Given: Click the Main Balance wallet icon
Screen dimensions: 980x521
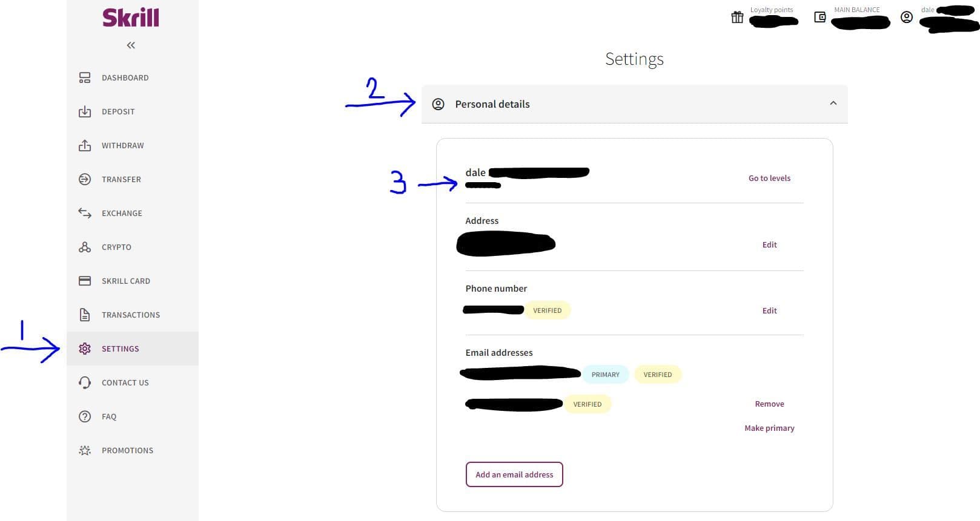Looking at the screenshot, I should 820,17.
